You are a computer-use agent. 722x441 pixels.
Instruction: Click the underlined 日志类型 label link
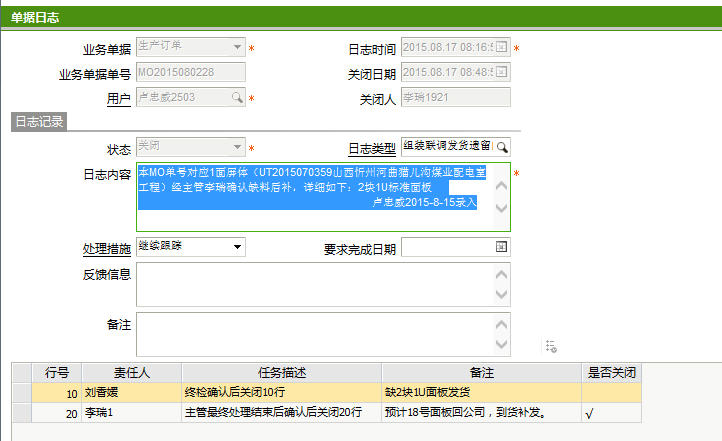[371, 149]
